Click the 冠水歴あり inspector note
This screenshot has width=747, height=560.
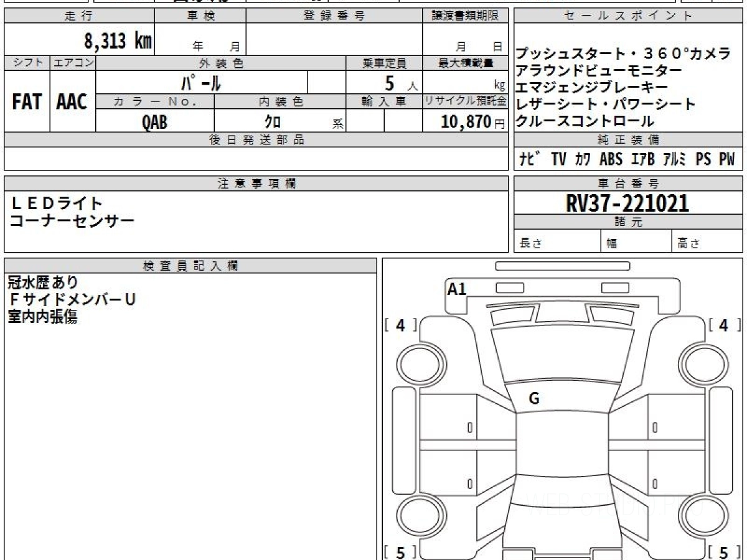point(43,283)
